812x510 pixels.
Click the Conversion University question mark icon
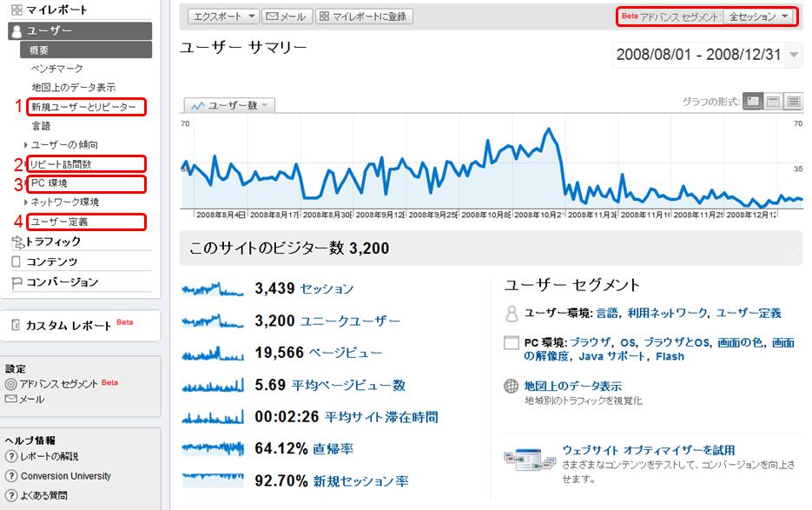point(11,476)
